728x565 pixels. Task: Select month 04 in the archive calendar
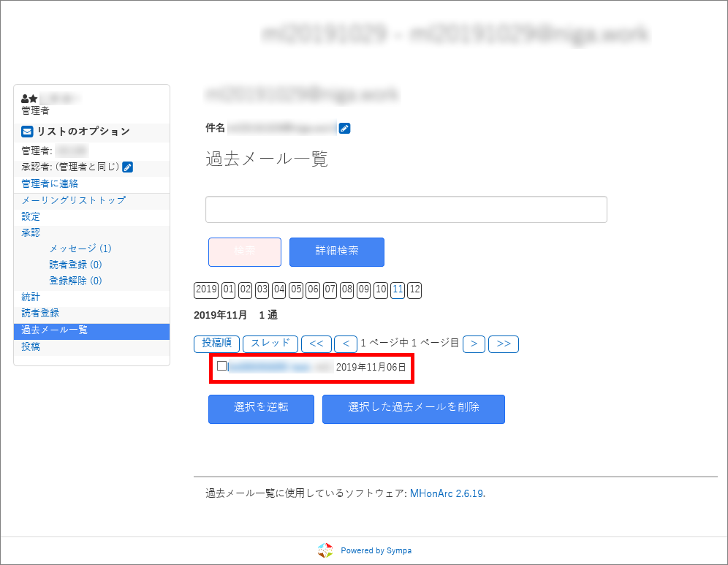(x=279, y=290)
